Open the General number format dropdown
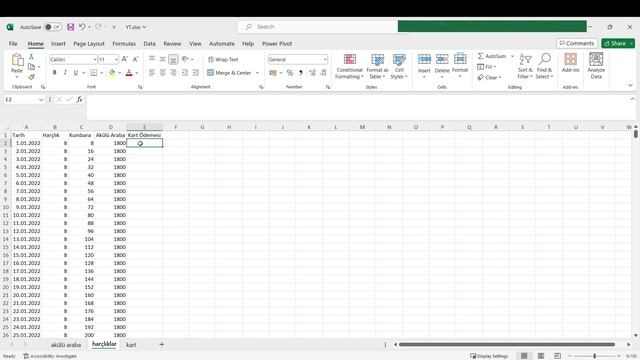Viewport: 640px width, 360px height. tap(325, 60)
